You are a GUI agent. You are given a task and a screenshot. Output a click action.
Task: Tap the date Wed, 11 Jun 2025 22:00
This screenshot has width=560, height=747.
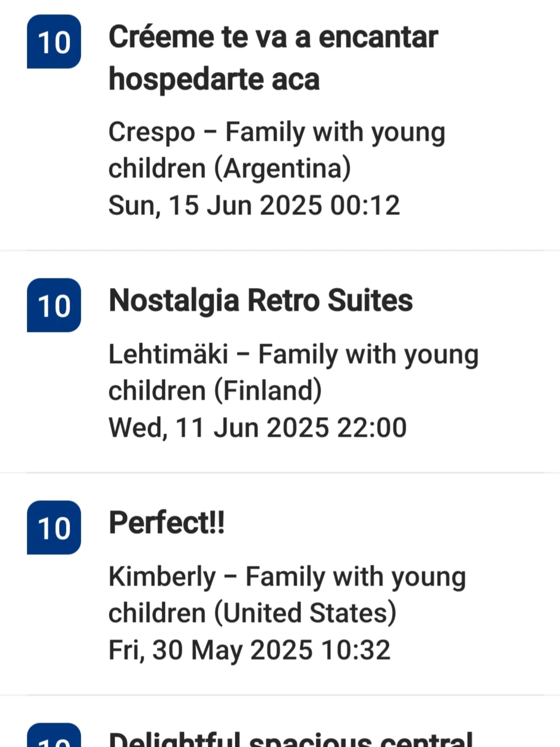[x=257, y=428]
